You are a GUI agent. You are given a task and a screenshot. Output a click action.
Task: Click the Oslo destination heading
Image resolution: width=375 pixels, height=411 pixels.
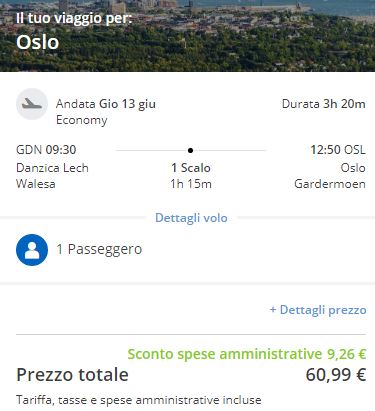click(38, 42)
